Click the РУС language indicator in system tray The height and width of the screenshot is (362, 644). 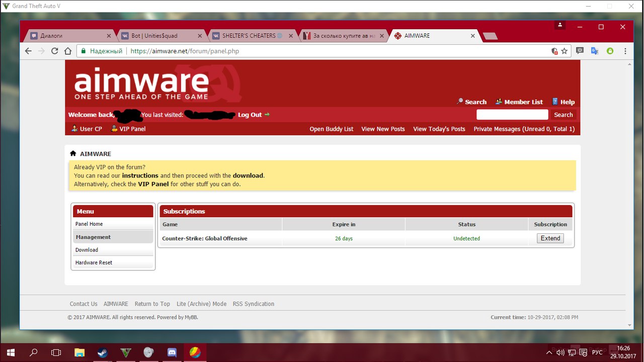597,352
